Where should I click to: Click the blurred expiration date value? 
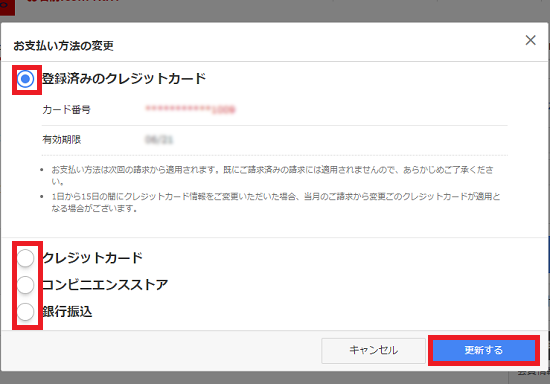(x=159, y=140)
